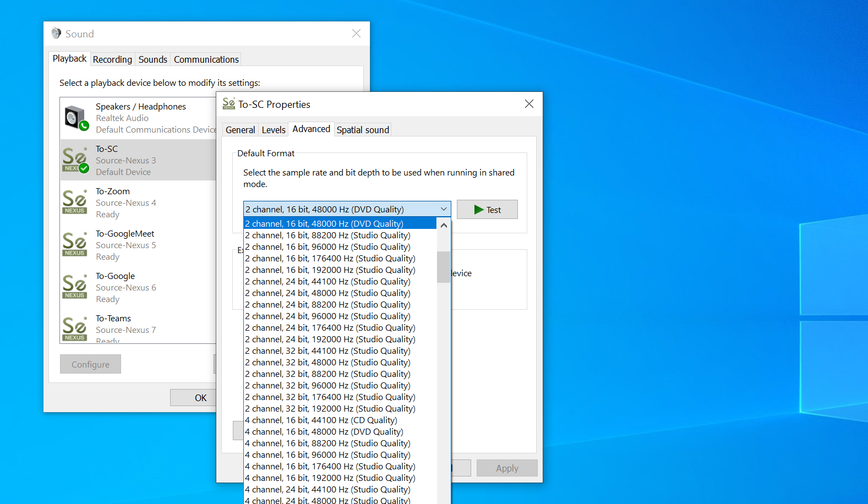
Task: Set format to 4 channel, 16 bit, 192000 Hz
Action: point(340,478)
